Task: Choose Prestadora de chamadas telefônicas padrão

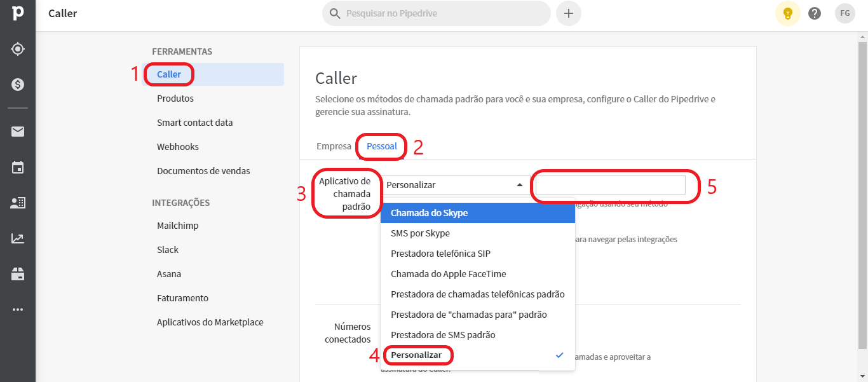Action: click(x=478, y=294)
